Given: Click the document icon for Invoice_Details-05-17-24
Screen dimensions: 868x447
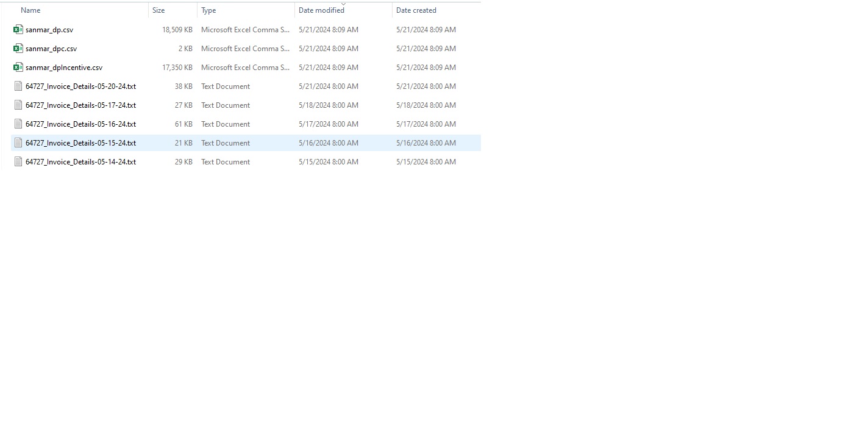Looking at the screenshot, I should pos(18,105).
